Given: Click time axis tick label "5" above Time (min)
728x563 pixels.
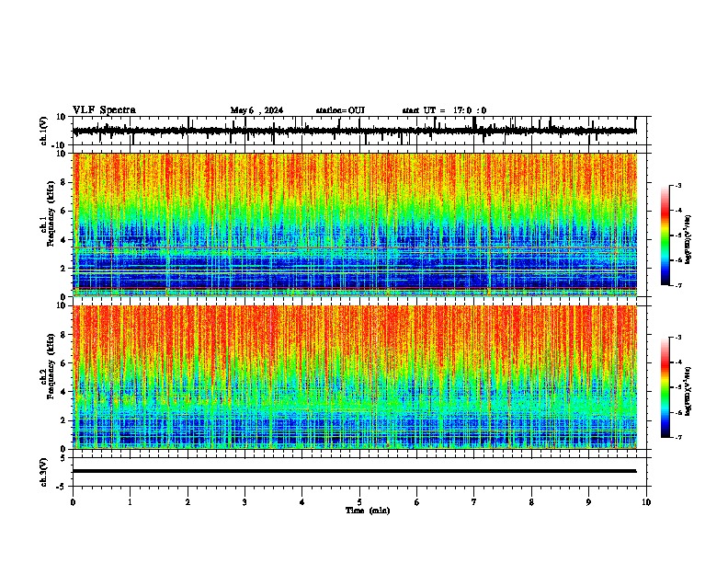Looking at the screenshot, I should point(359,502).
